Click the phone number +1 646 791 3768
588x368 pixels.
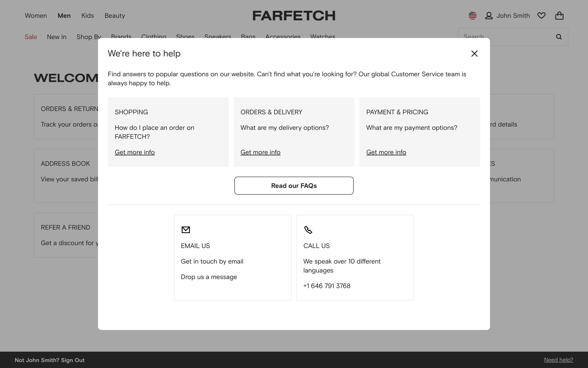click(x=327, y=286)
